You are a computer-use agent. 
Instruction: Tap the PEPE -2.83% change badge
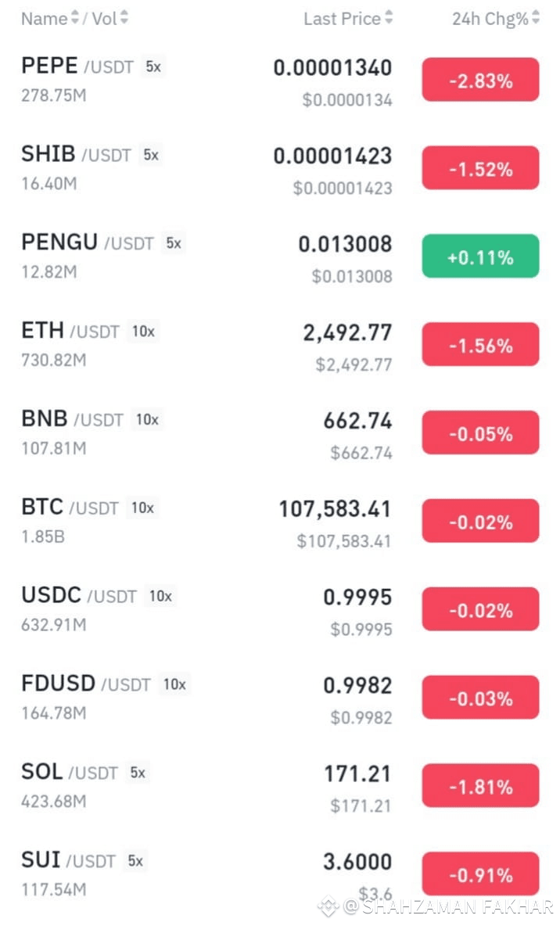coord(480,81)
